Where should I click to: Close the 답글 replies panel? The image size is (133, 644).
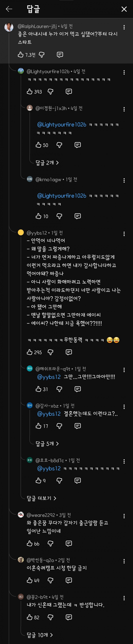(124, 9)
